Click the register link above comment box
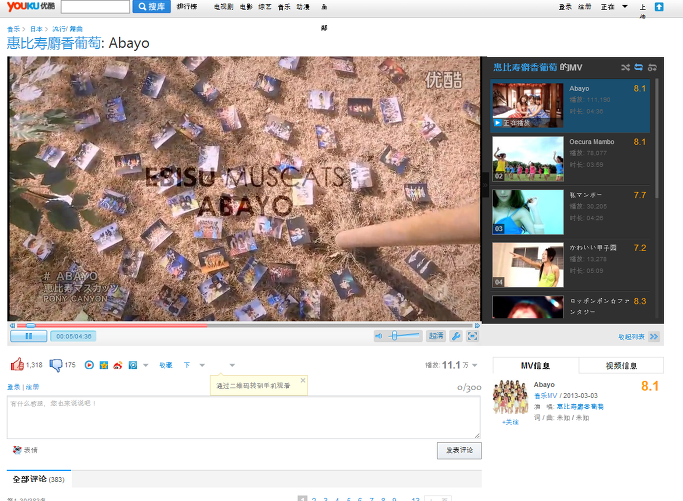The width and height of the screenshot is (683, 501). pos(32,387)
